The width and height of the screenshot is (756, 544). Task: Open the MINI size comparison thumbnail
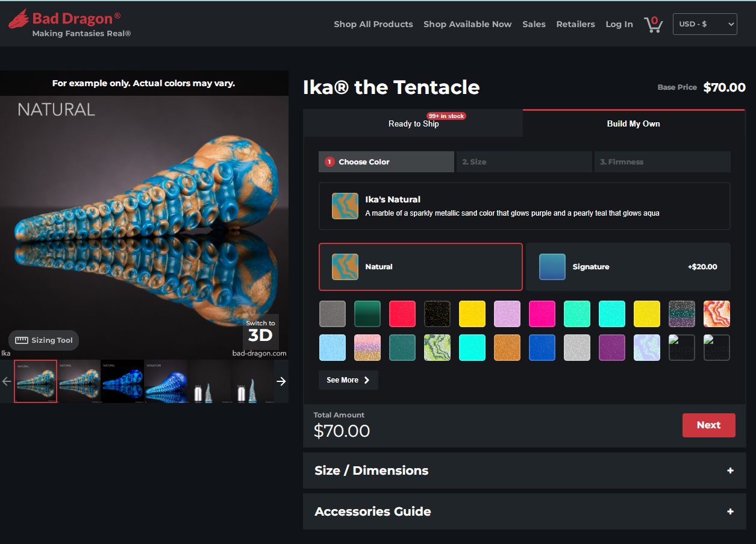point(209,381)
